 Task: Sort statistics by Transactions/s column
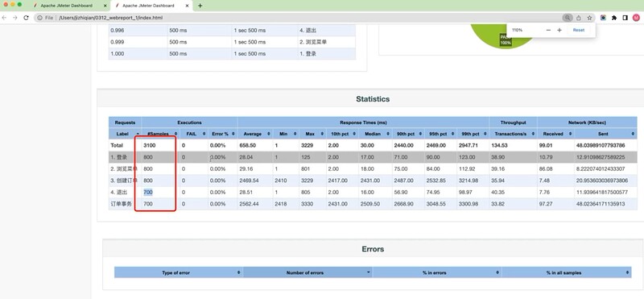point(513,134)
